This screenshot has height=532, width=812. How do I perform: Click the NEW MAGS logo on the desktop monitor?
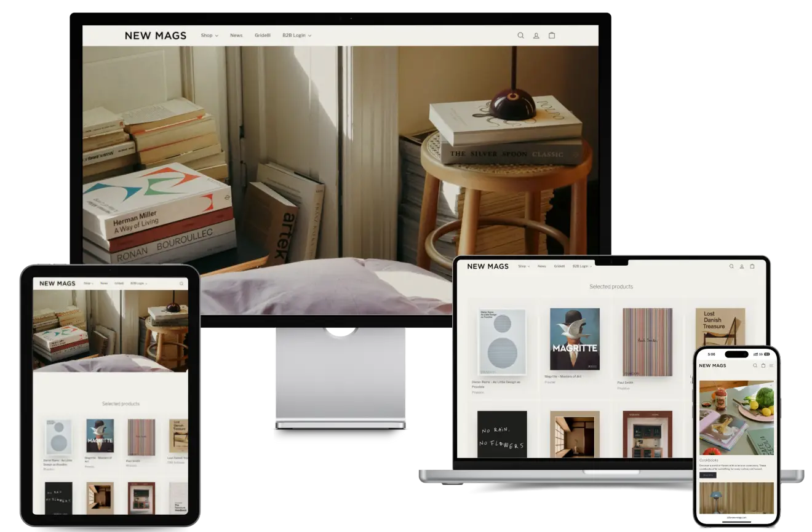click(156, 36)
